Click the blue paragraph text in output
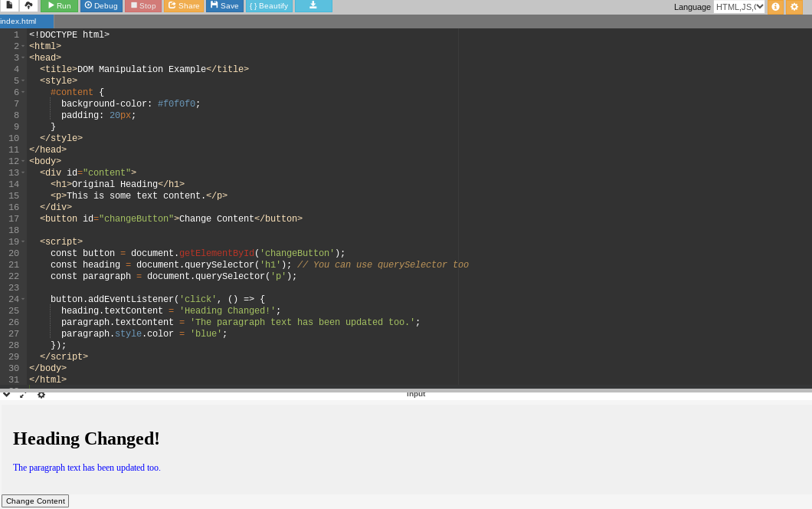The height and width of the screenshot is (509, 812). [x=87, y=468]
